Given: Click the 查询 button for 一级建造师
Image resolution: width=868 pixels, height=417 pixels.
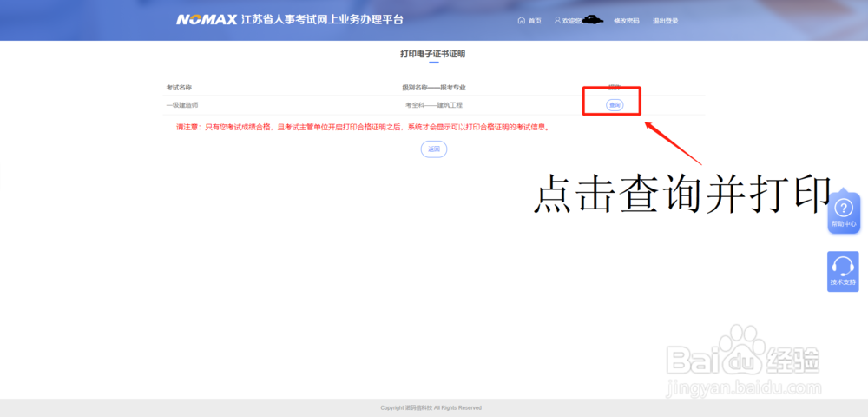Looking at the screenshot, I should click(615, 105).
